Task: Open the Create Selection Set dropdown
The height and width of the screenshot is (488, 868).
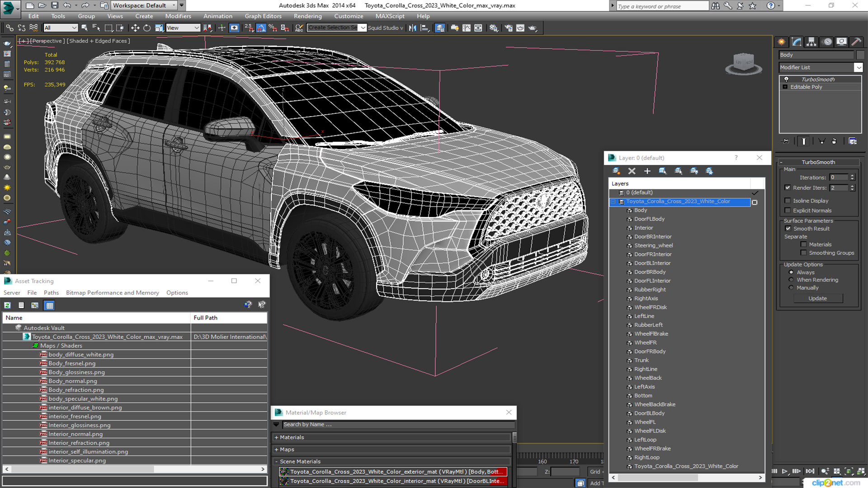Action: 363,28
